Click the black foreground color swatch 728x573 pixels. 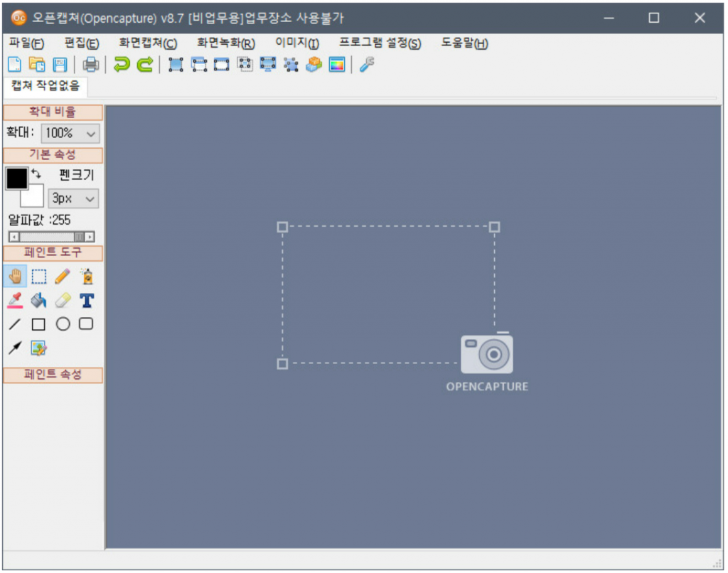17,178
